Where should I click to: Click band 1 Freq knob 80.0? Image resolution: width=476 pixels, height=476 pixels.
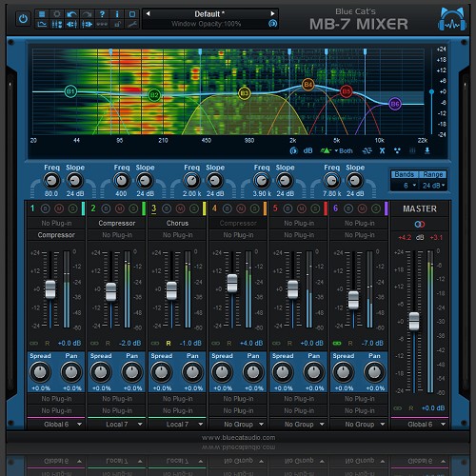point(51,181)
